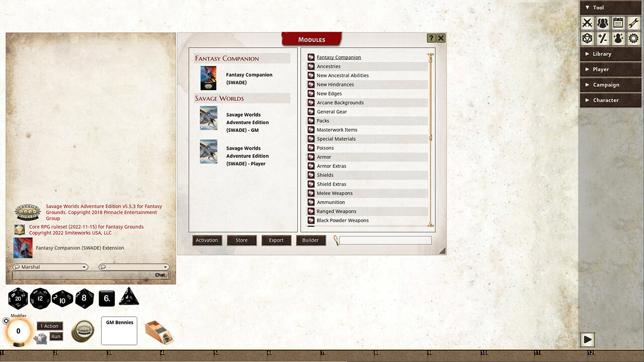Open the Calendar tool

[x=618, y=23]
